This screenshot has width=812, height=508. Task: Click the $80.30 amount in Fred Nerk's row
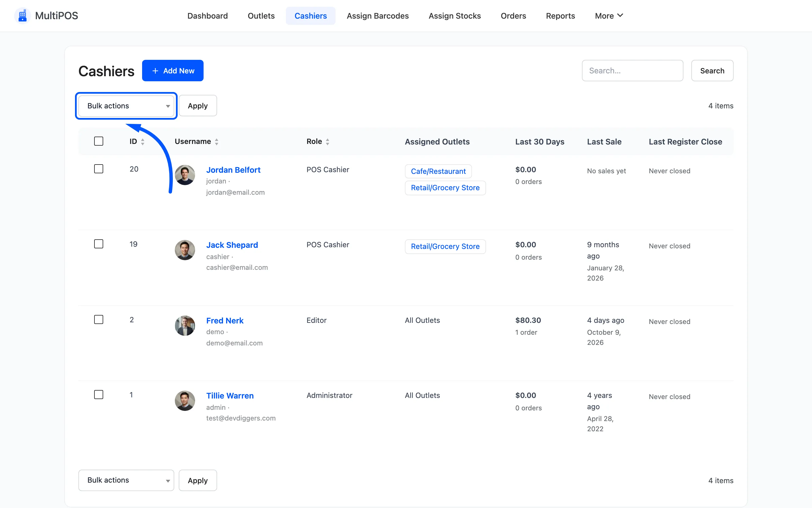[x=528, y=320]
